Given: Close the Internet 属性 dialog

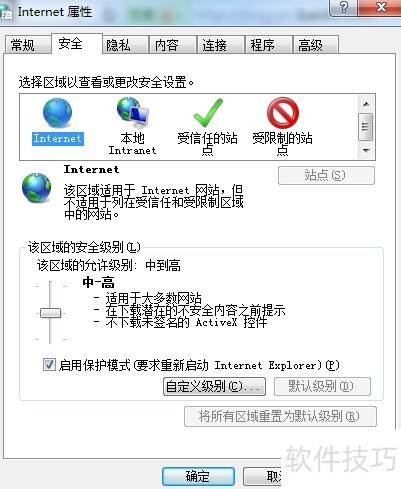Looking at the screenshot, I should click(380, 7).
